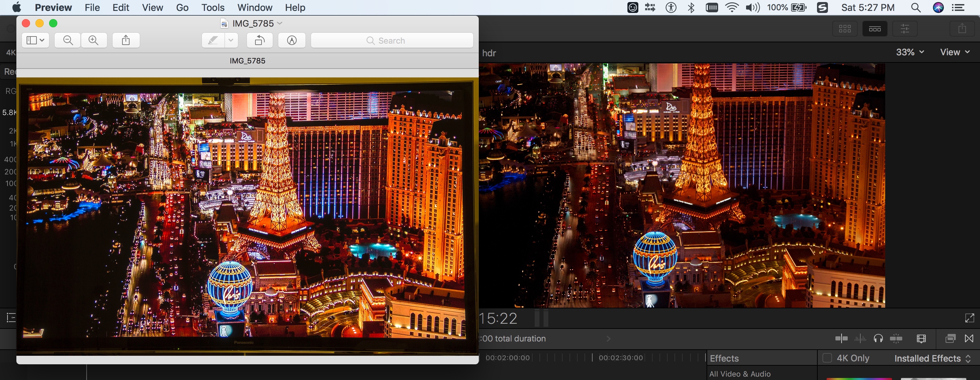Image resolution: width=980 pixels, height=380 pixels.
Task: Expand viewer to full screen
Action: pyautogui.click(x=969, y=318)
